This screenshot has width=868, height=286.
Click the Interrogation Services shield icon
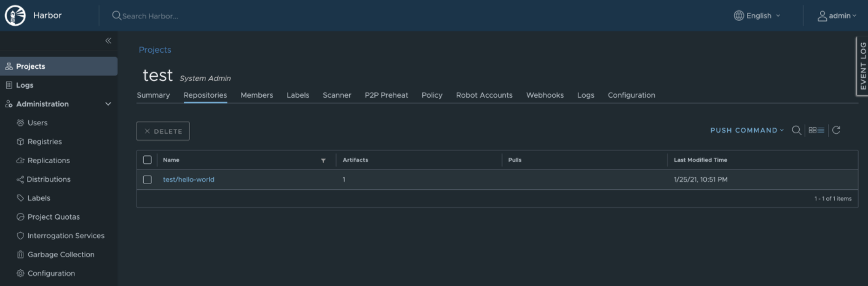[20, 236]
